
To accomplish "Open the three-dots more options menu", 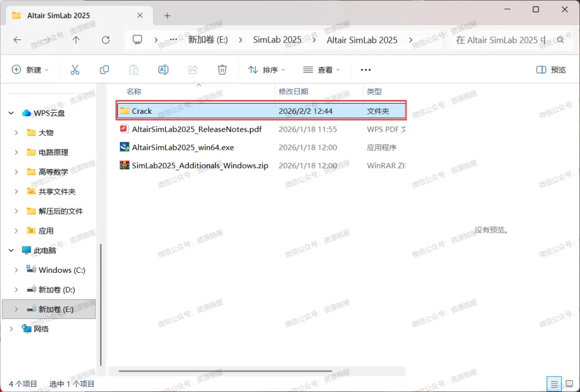I will tap(366, 70).
